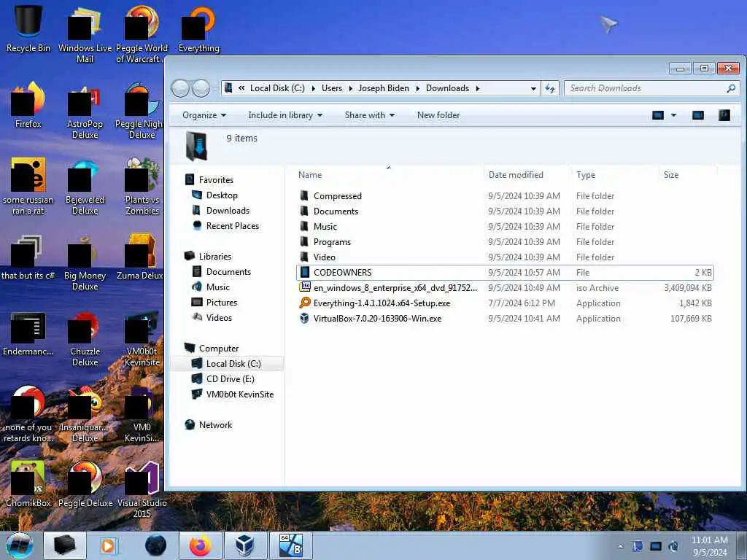Click the Libraries header in navigation pane
The height and width of the screenshot is (560, 747).
coord(208,256)
